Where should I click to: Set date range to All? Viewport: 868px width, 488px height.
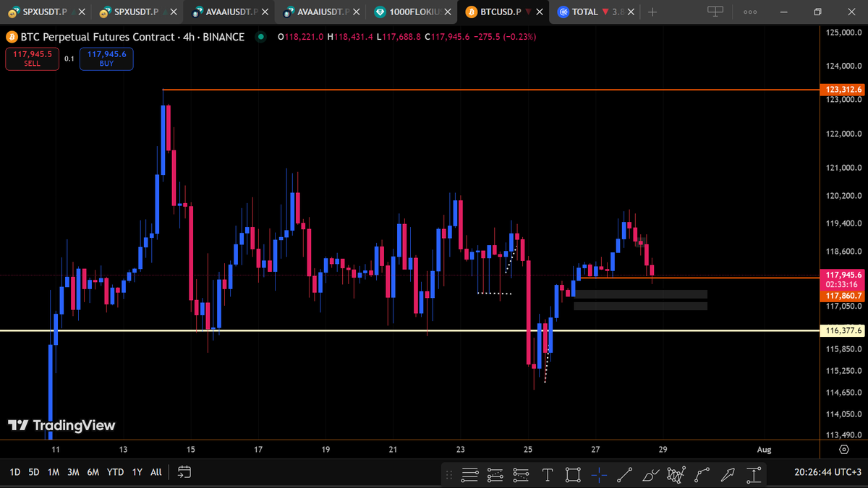[x=156, y=472]
